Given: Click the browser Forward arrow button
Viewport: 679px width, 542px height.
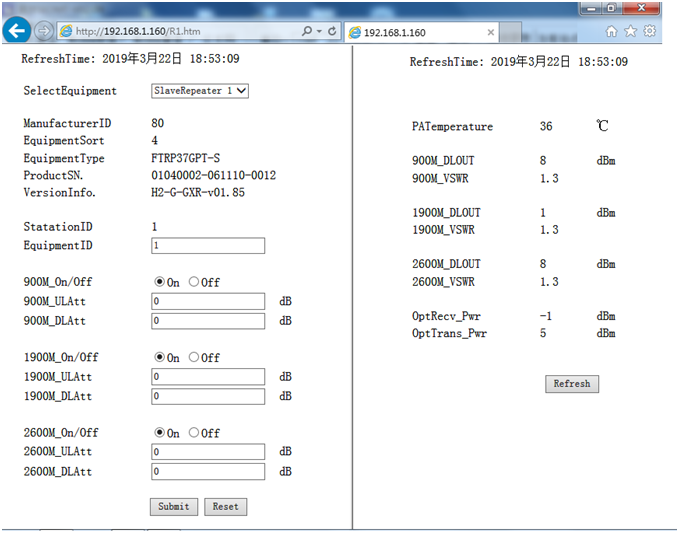Looking at the screenshot, I should 44,31.
